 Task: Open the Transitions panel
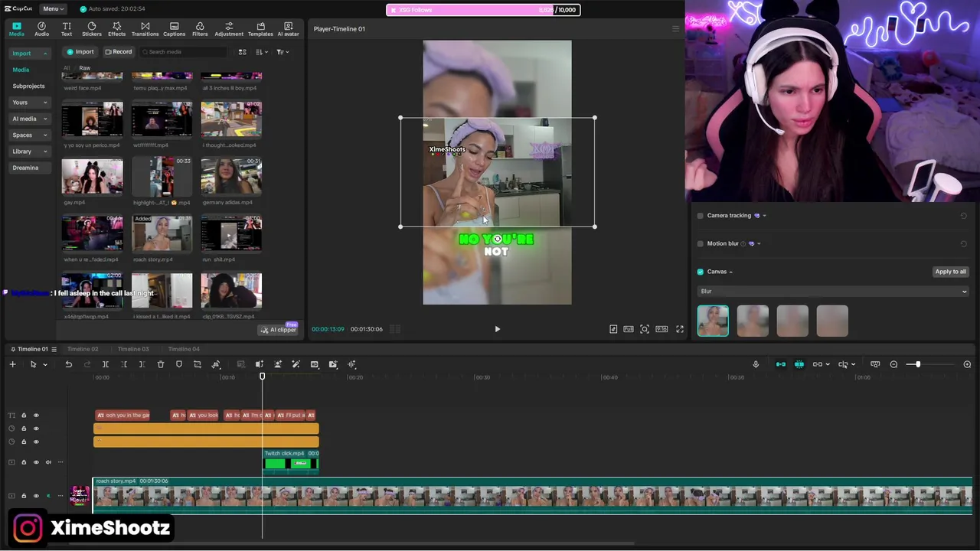point(145,29)
